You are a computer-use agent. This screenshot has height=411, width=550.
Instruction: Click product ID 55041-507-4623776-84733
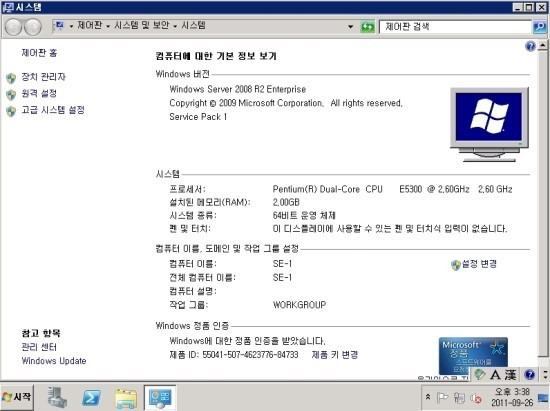[250, 355]
